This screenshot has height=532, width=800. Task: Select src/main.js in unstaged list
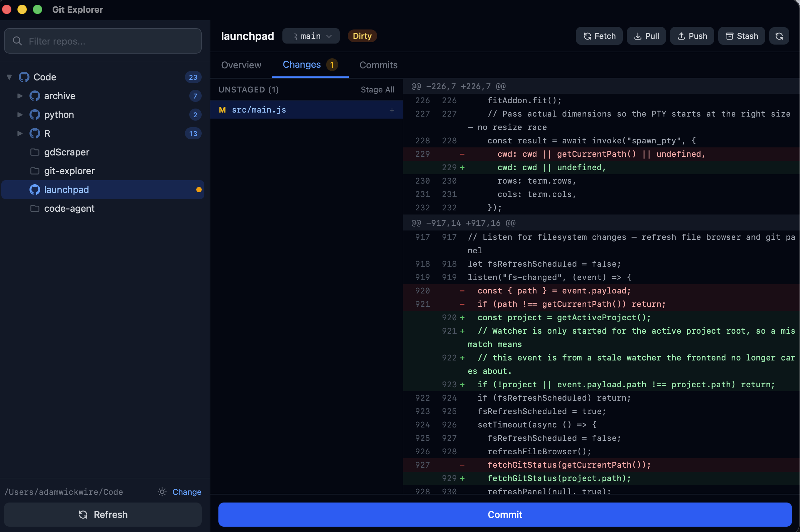[307, 110]
